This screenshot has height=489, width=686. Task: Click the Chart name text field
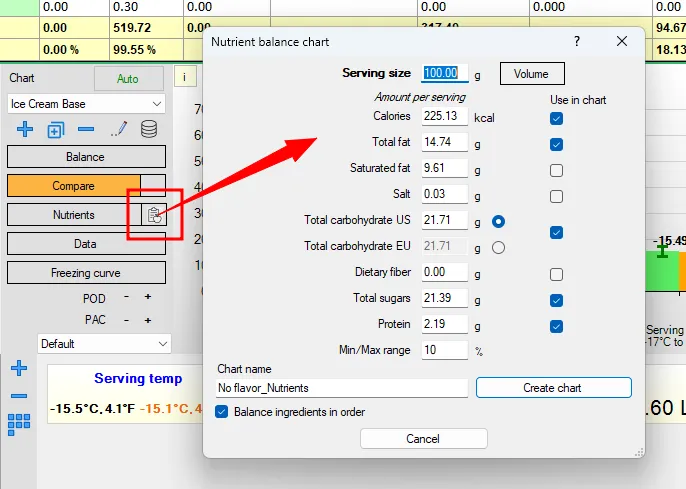tap(342, 388)
